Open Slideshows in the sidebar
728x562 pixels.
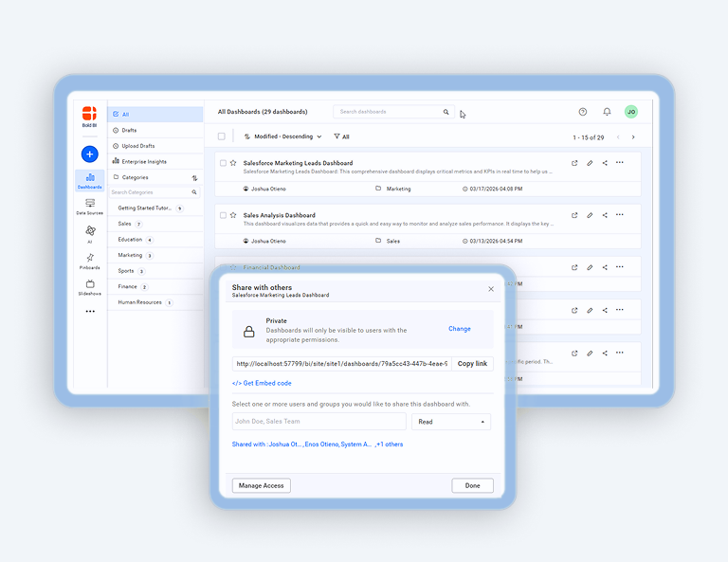[90, 287]
